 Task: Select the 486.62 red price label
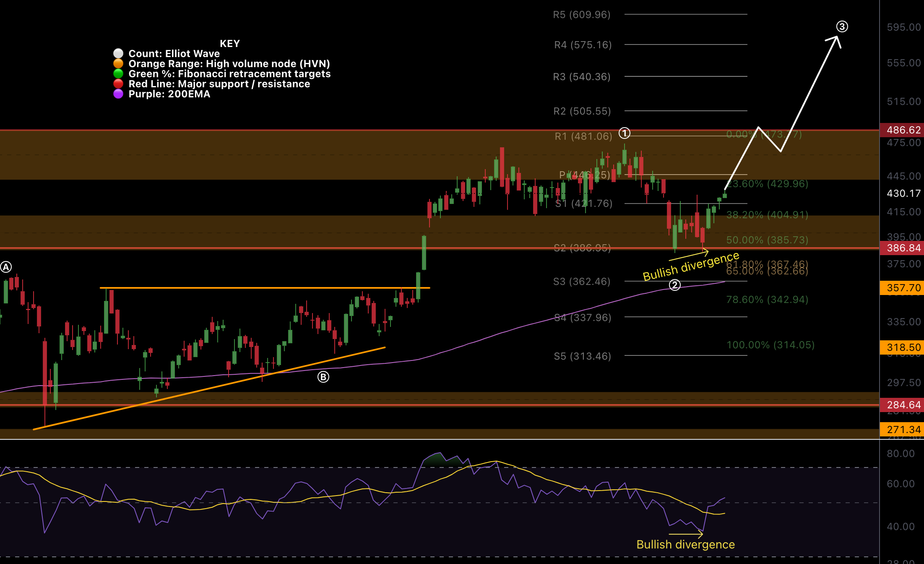tap(903, 130)
